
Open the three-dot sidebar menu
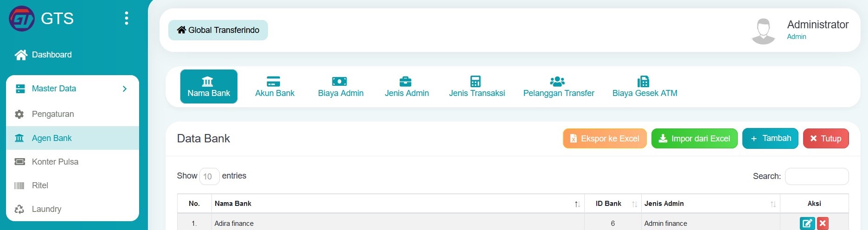126,19
